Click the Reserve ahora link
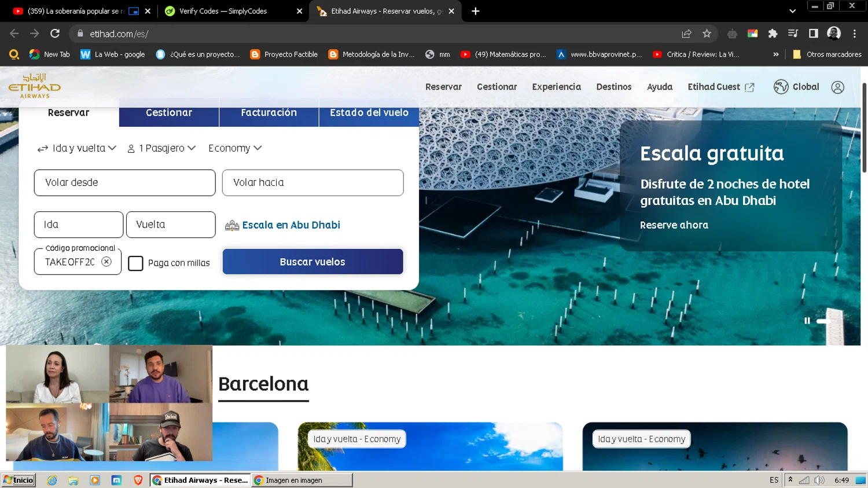 (x=674, y=225)
